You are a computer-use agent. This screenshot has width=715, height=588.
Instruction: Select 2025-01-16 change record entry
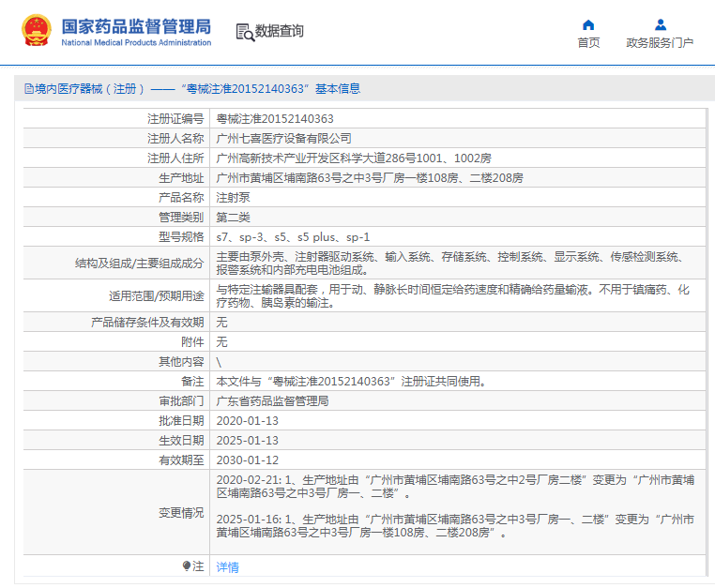455,525
